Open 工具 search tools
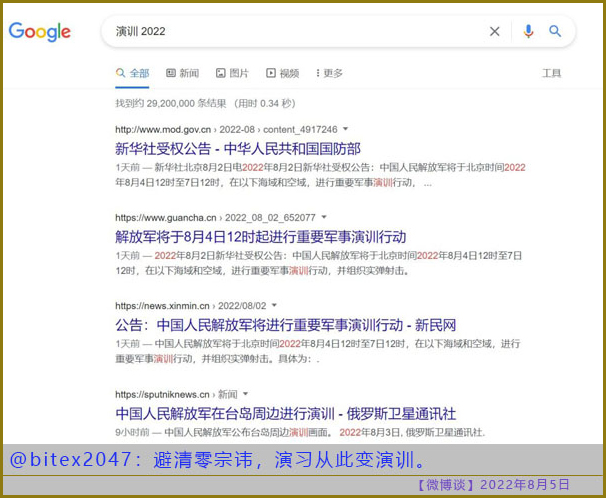Image resolution: width=606 pixels, height=498 pixels. pyautogui.click(x=552, y=73)
